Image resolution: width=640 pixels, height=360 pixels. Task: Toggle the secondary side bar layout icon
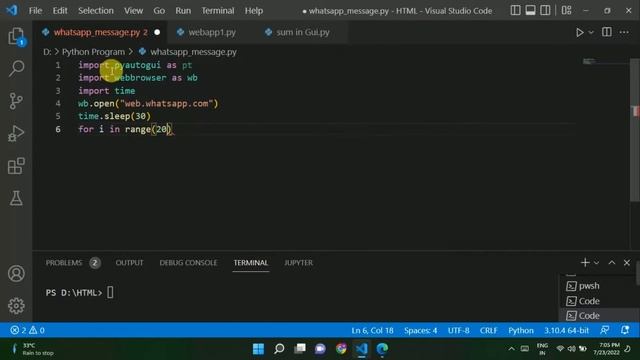tap(545, 11)
